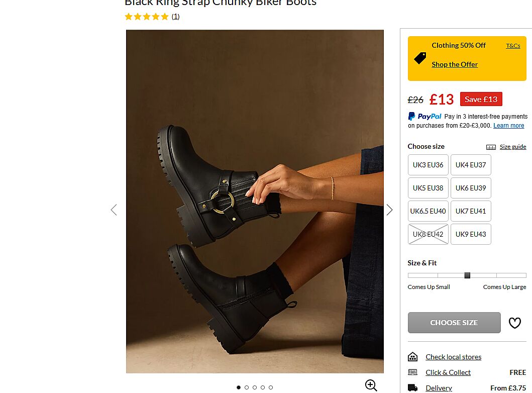Select size UK5 EU38
532x393 pixels.
point(428,188)
